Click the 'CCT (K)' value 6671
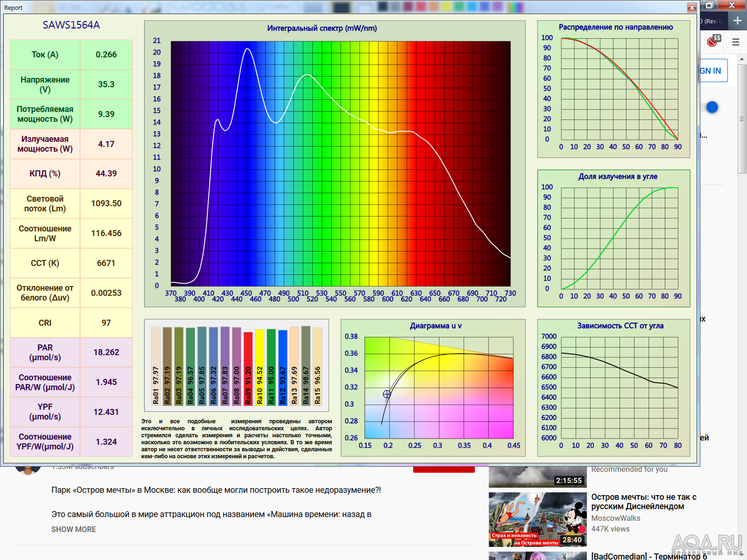Image resolution: width=747 pixels, height=560 pixels. point(106,263)
